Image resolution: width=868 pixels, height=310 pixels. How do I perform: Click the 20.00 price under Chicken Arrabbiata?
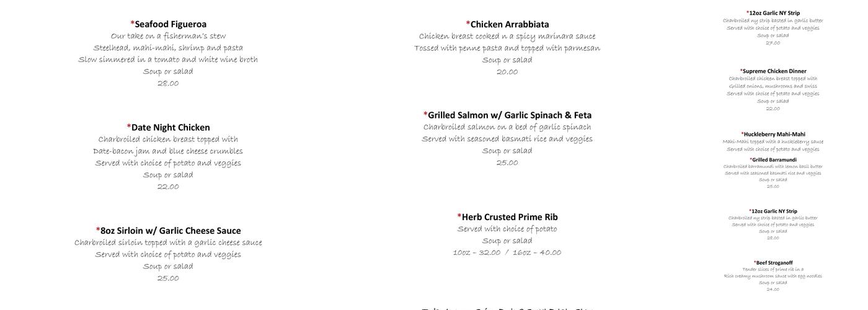(507, 72)
